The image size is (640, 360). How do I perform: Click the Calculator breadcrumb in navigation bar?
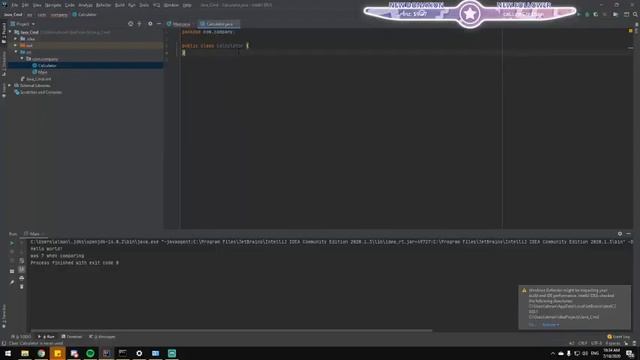(x=84, y=15)
